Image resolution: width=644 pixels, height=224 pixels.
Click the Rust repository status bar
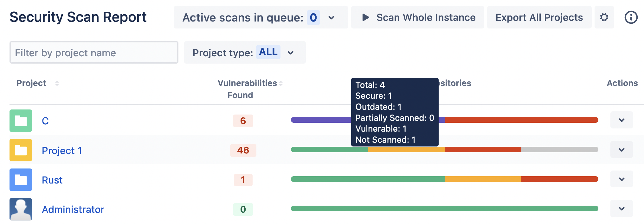point(444,179)
